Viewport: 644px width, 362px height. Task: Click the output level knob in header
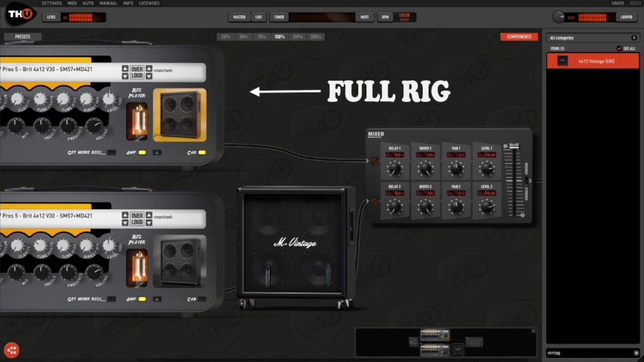click(558, 17)
